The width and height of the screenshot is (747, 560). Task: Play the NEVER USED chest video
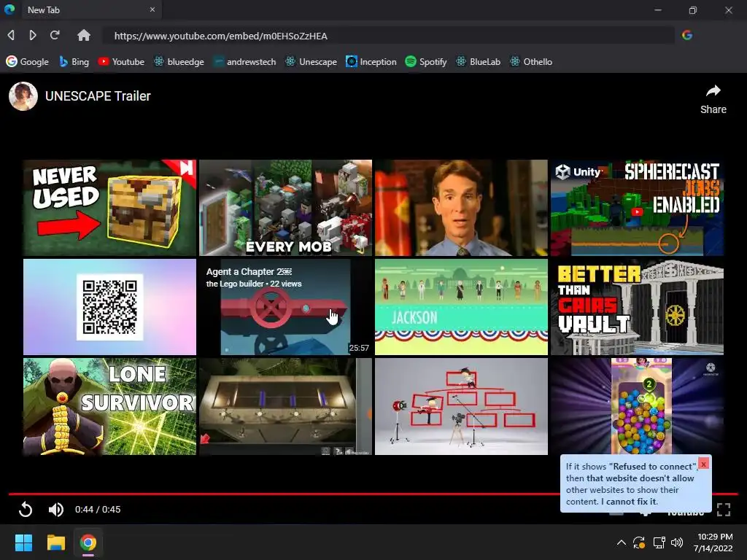point(109,208)
